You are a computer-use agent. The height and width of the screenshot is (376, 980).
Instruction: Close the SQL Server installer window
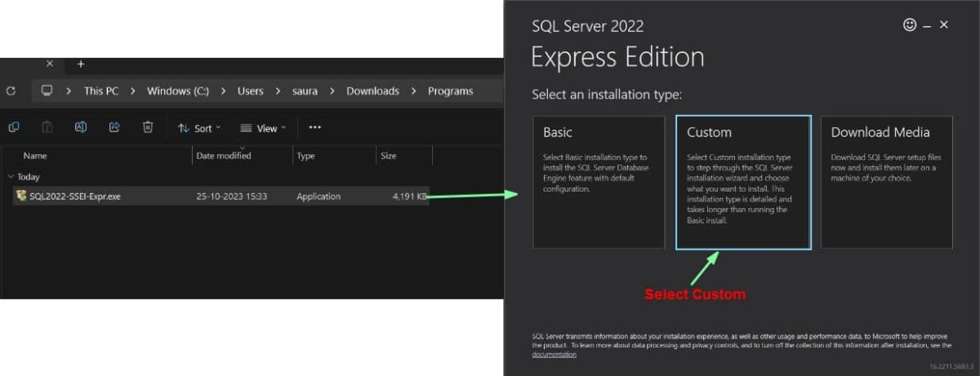[x=944, y=25]
